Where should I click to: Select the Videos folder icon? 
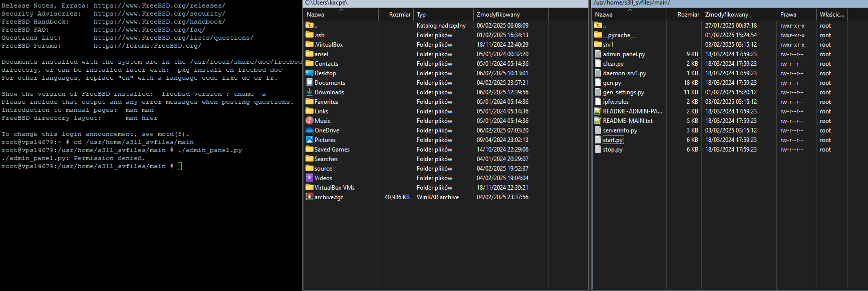click(310, 178)
